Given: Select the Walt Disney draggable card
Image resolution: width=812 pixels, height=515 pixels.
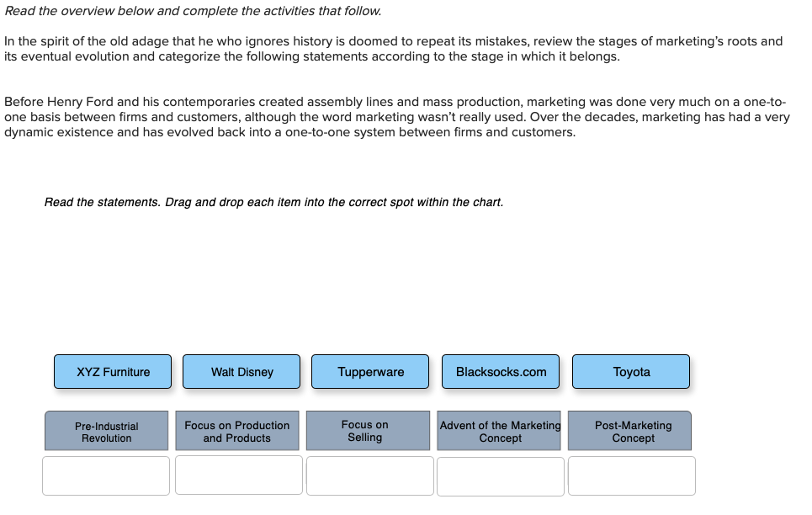Looking at the screenshot, I should pos(241,371).
